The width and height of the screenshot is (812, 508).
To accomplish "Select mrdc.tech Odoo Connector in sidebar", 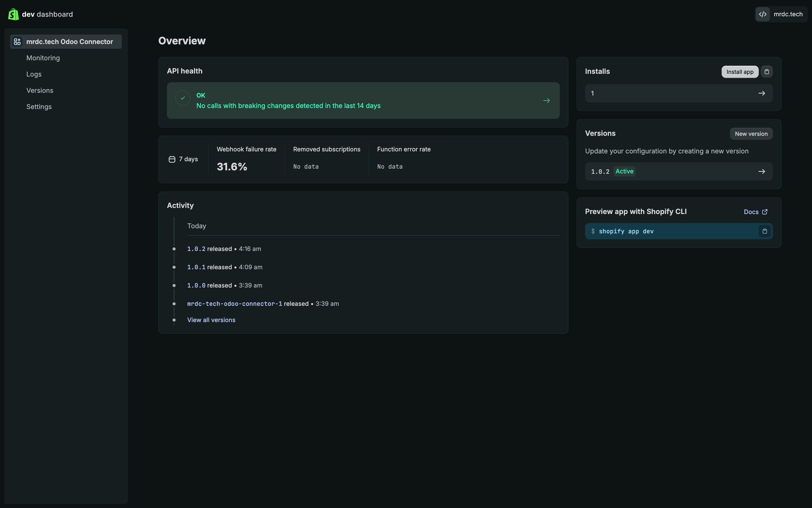I will point(66,41).
